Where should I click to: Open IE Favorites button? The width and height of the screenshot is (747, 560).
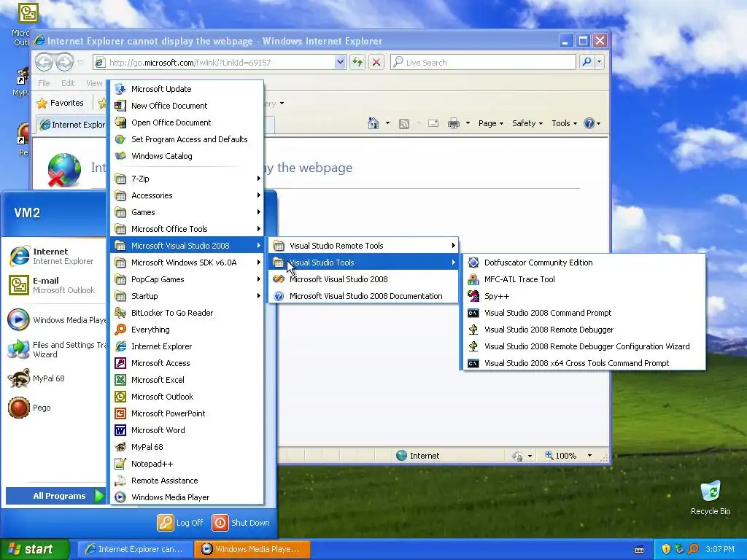pyautogui.click(x=61, y=103)
